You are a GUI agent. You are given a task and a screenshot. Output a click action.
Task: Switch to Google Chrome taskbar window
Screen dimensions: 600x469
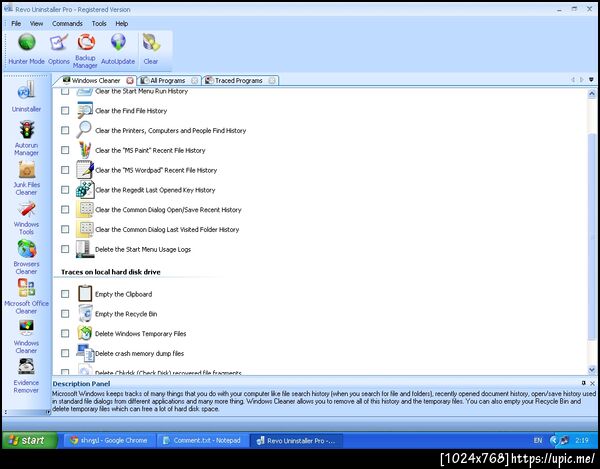109,440
